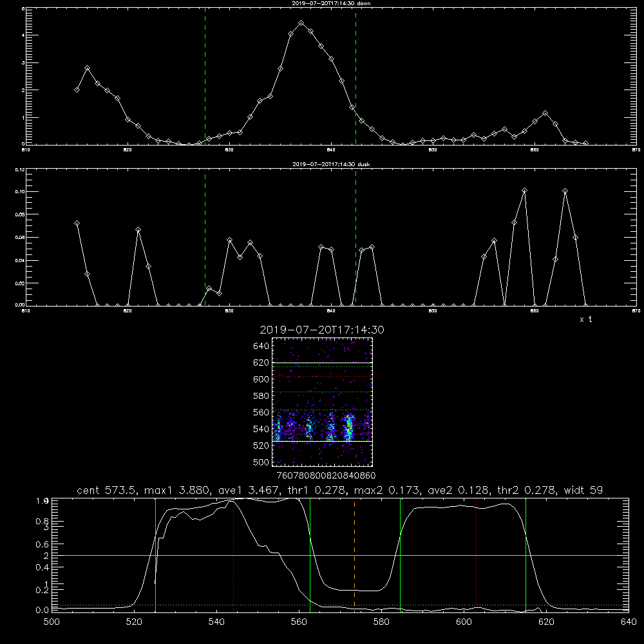The height and width of the screenshot is (644, 644).
Task: Click the dawn curve's early peak diamond near 816
Action: (x=87, y=68)
